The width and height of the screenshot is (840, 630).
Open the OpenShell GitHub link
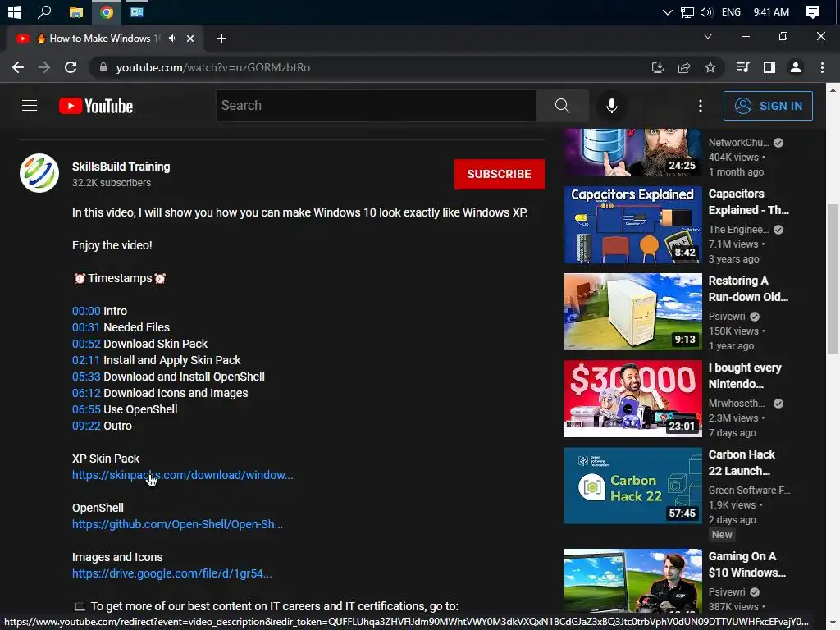pyautogui.click(x=177, y=524)
